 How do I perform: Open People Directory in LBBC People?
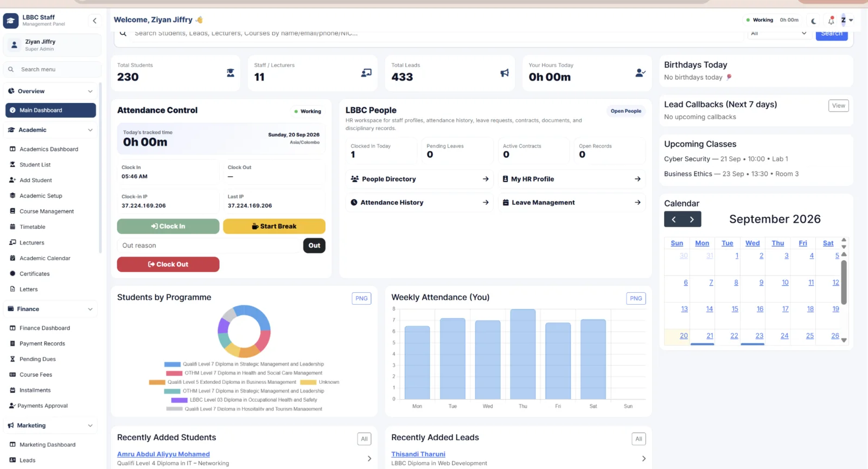coord(419,179)
